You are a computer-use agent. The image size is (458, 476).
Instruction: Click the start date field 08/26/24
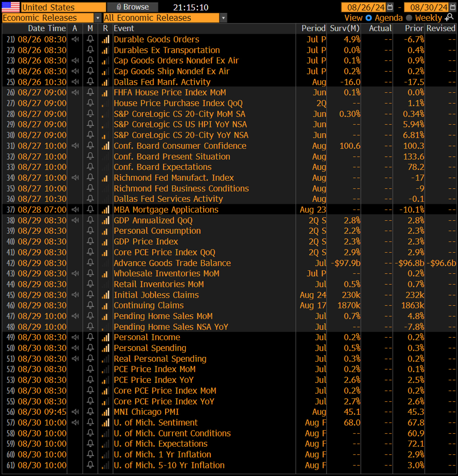click(x=364, y=7)
